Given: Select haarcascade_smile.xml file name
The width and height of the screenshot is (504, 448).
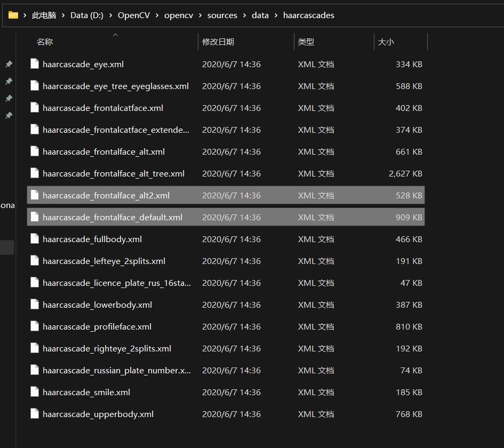Looking at the screenshot, I should 86,392.
